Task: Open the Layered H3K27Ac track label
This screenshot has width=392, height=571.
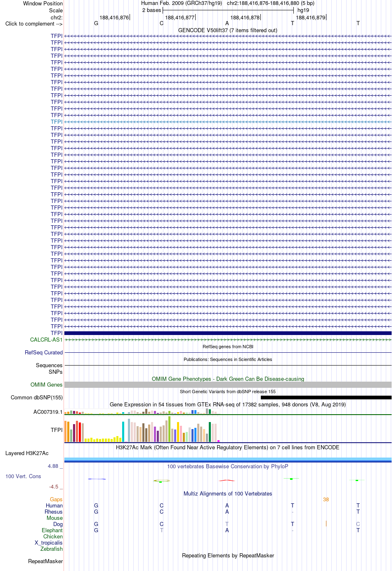Action: pos(27,453)
